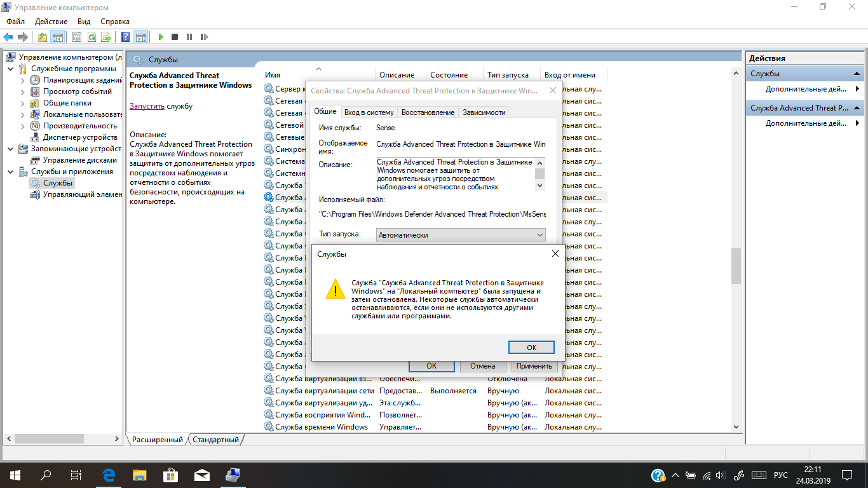Viewport: 868px width, 488px height.
Task: Collapse the Запоминающие устройства tree node
Action: pos(11,149)
